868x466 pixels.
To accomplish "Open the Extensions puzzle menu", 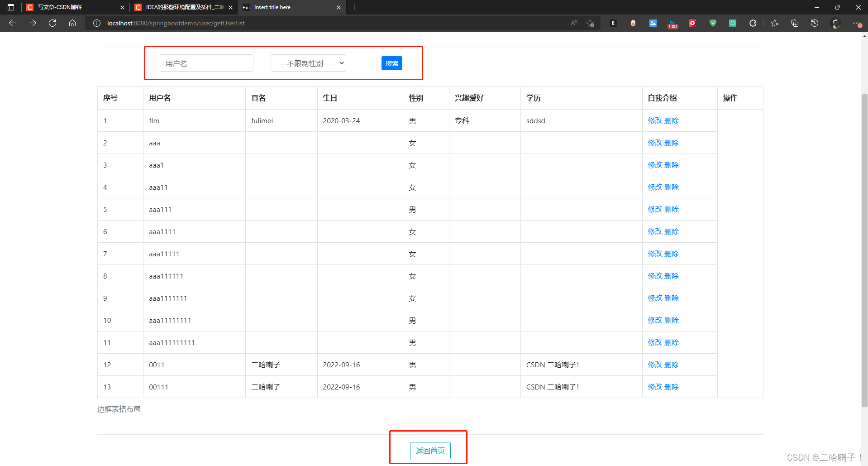I will coord(753,23).
